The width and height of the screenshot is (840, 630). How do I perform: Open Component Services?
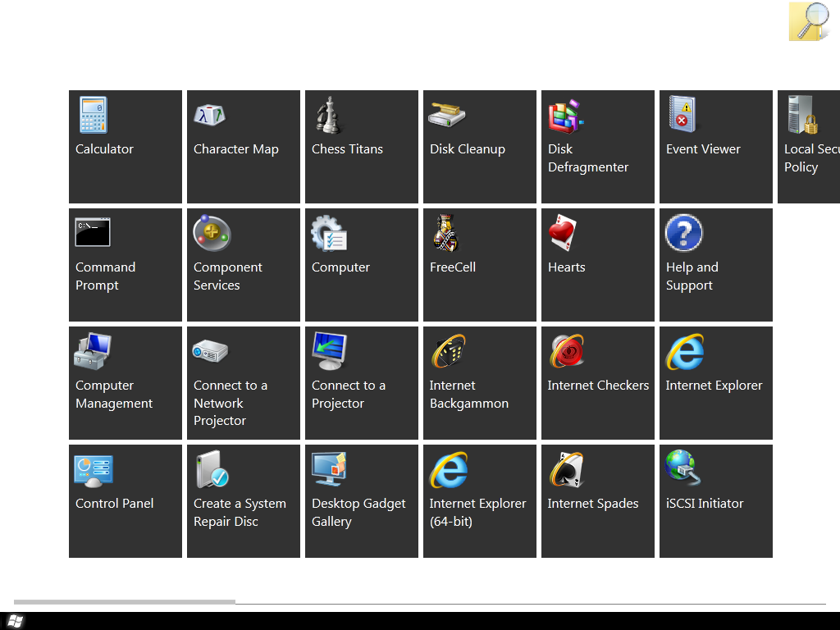point(243,264)
